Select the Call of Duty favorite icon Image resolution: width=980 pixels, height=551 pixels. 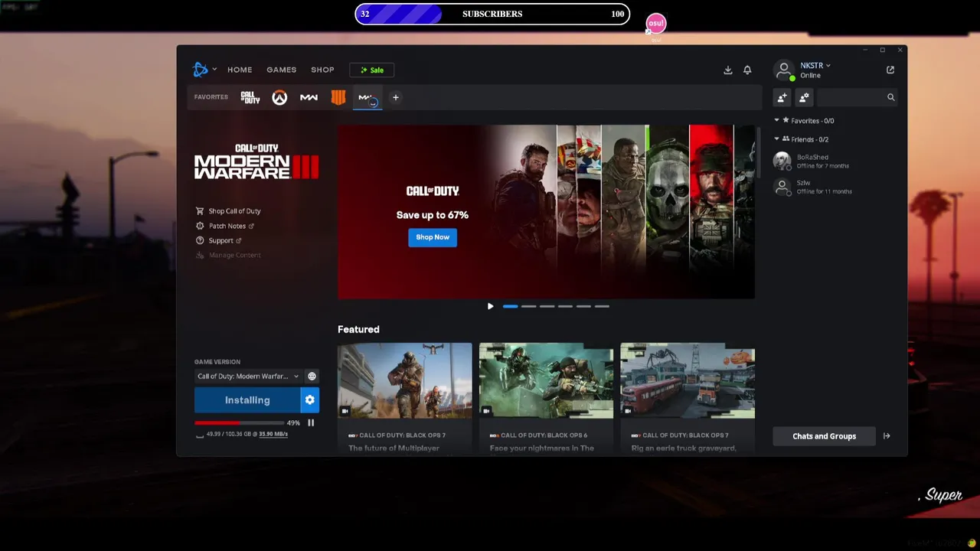coord(250,97)
